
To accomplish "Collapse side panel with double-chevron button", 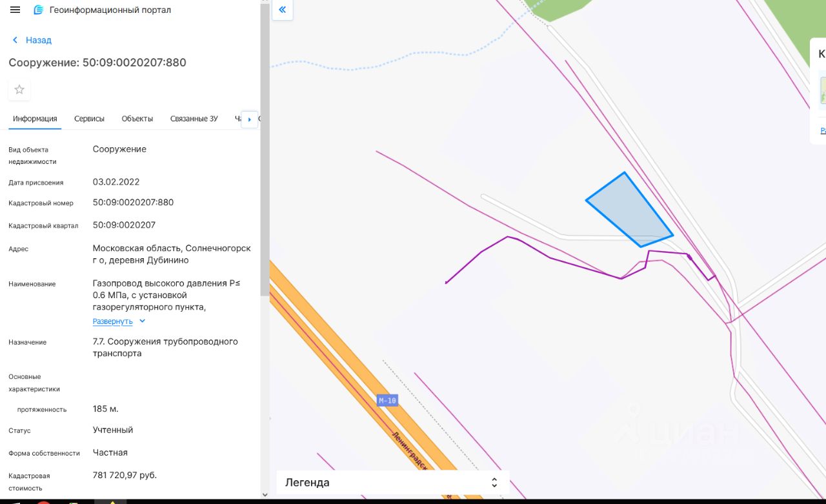I will [282, 10].
